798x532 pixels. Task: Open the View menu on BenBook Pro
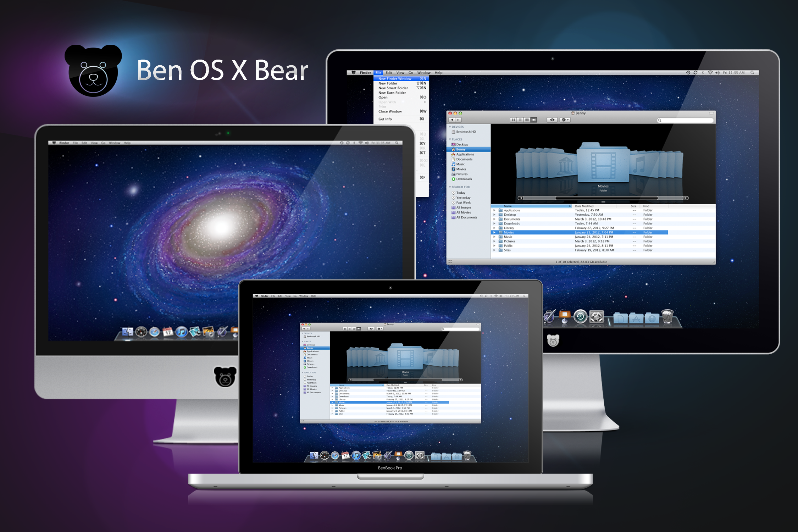(x=288, y=296)
